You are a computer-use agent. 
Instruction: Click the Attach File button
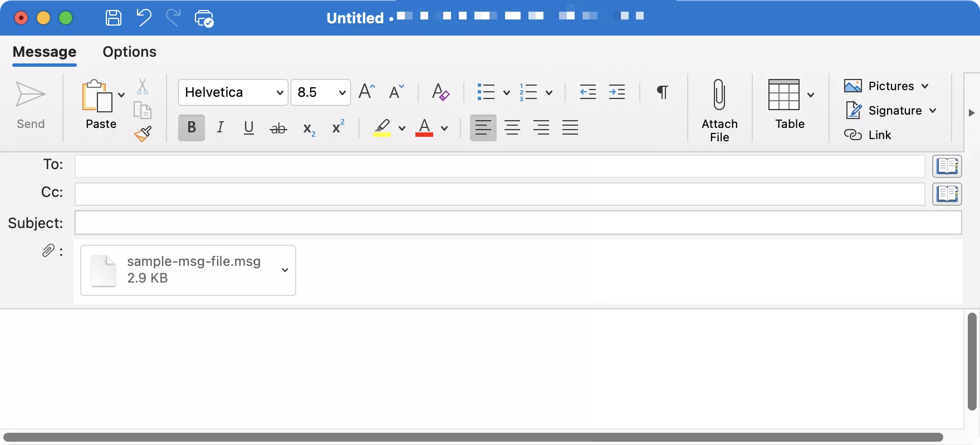[719, 110]
